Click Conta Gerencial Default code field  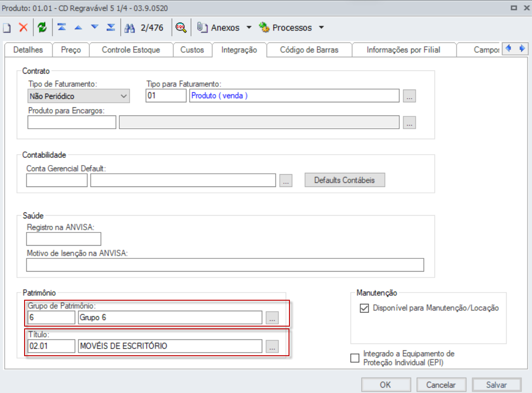(57, 181)
